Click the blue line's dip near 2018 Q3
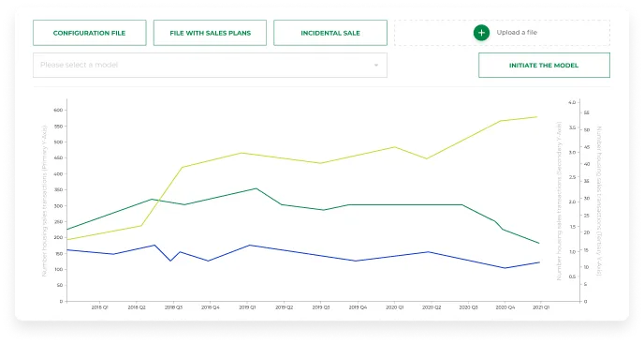The width and height of the screenshot is (644, 344). pyautogui.click(x=171, y=261)
